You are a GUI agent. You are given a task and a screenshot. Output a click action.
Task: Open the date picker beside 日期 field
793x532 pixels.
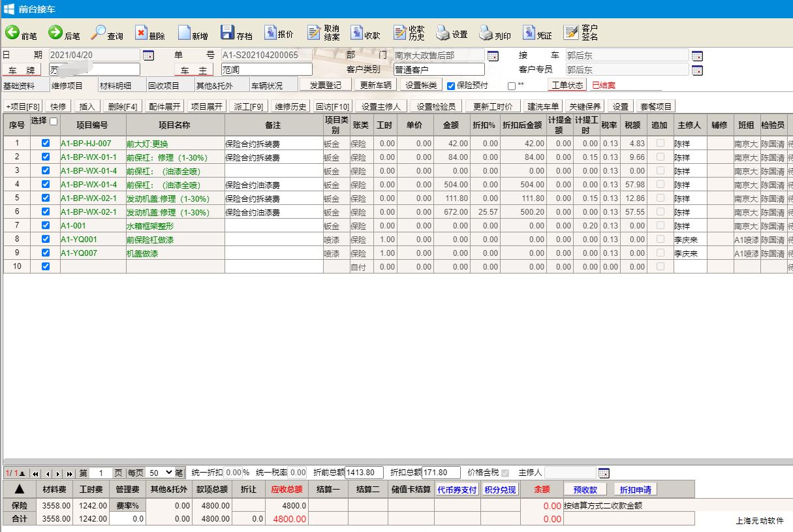pos(148,55)
